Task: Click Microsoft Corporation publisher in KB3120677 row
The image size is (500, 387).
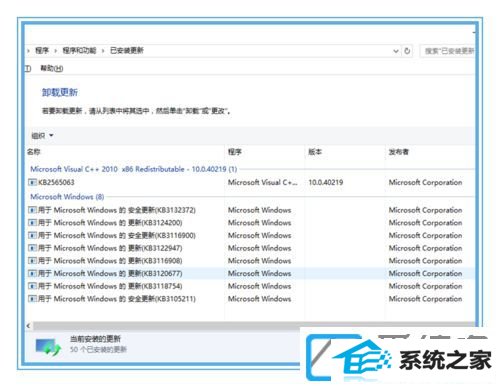Action: pyautogui.click(x=425, y=273)
